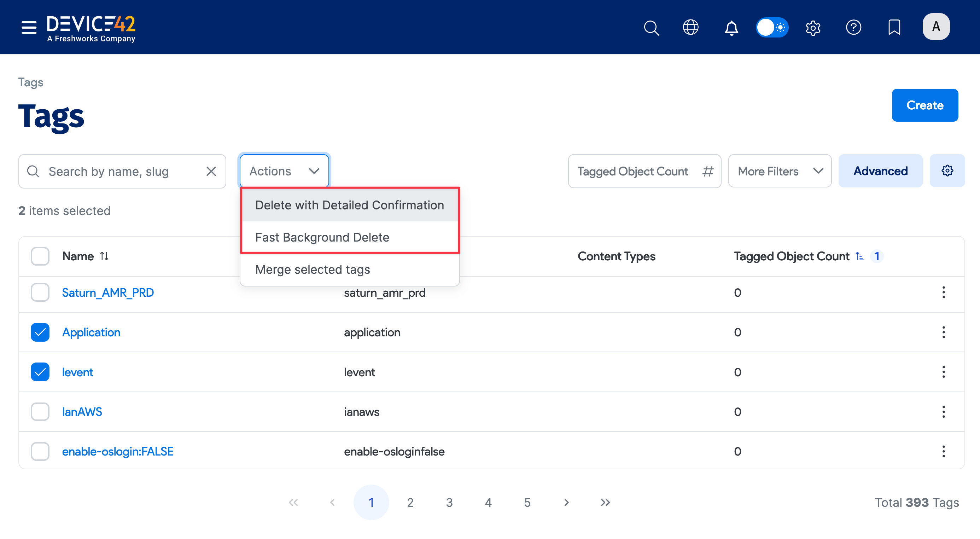Open table column settings gear
The image size is (980, 539).
coord(947,171)
